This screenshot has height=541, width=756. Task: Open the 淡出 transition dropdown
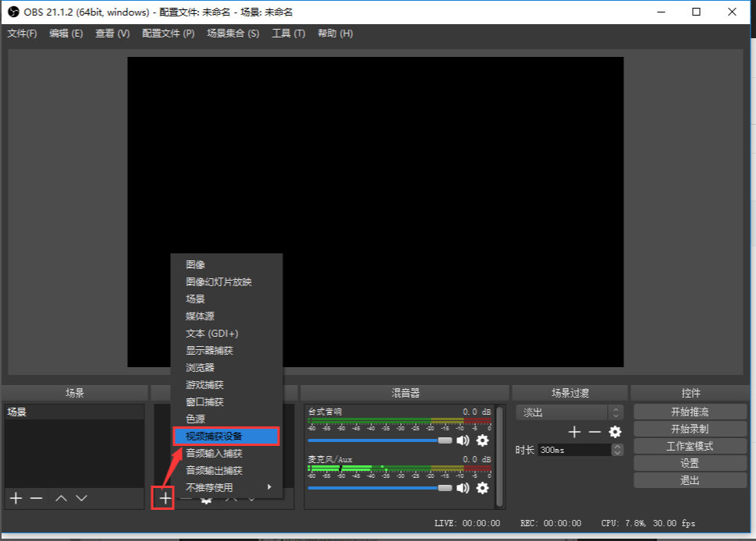[570, 412]
